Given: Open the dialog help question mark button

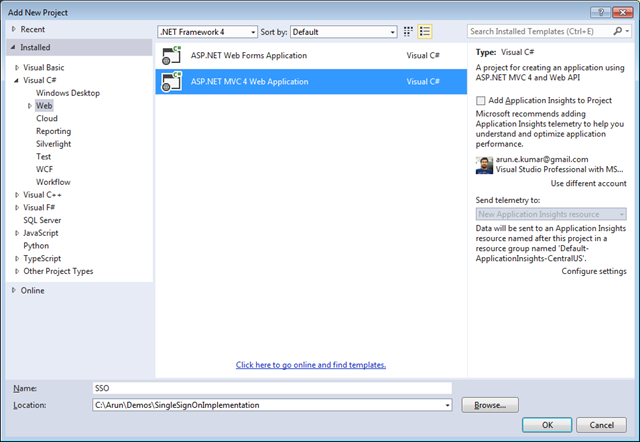Looking at the screenshot, I should coord(599,10).
